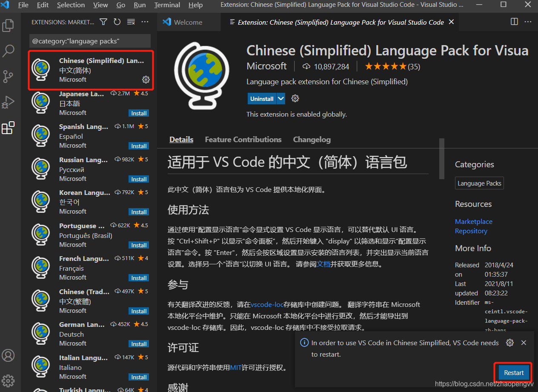Open Views and More Actions ellipsis
The image size is (538, 392).
[x=145, y=22]
